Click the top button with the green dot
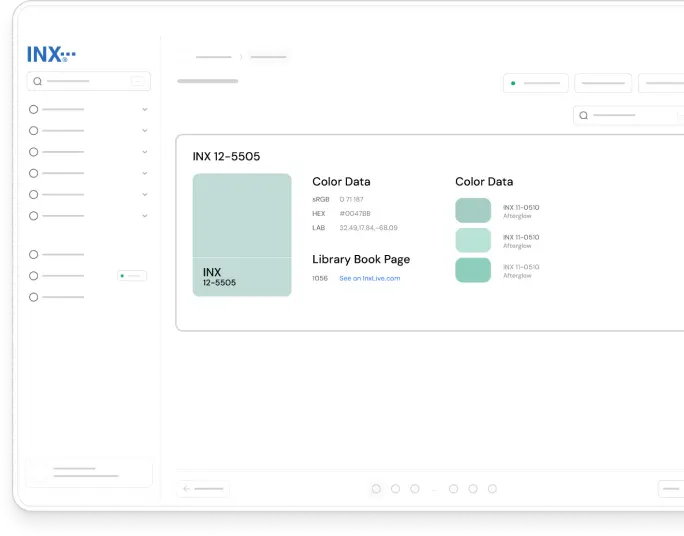 [535, 83]
